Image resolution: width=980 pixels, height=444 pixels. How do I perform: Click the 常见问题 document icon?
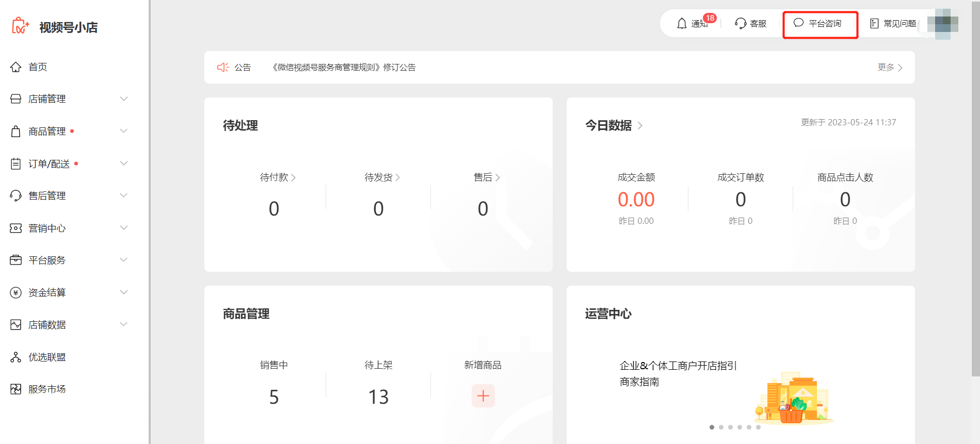[x=874, y=24]
